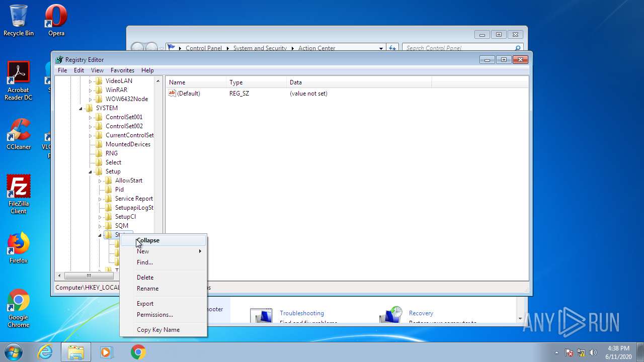Expand the Service Report key
Viewport: 644px width, 362px height.
pyautogui.click(x=100, y=199)
